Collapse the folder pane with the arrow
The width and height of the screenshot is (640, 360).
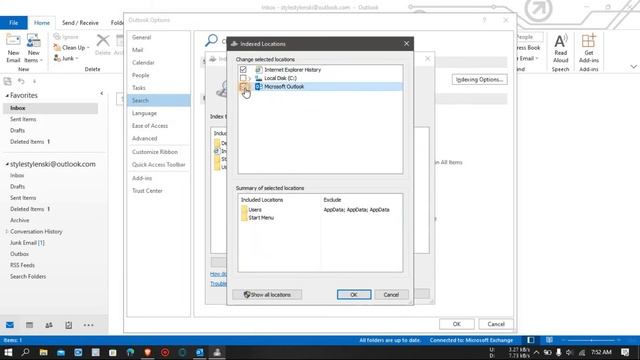(102, 93)
